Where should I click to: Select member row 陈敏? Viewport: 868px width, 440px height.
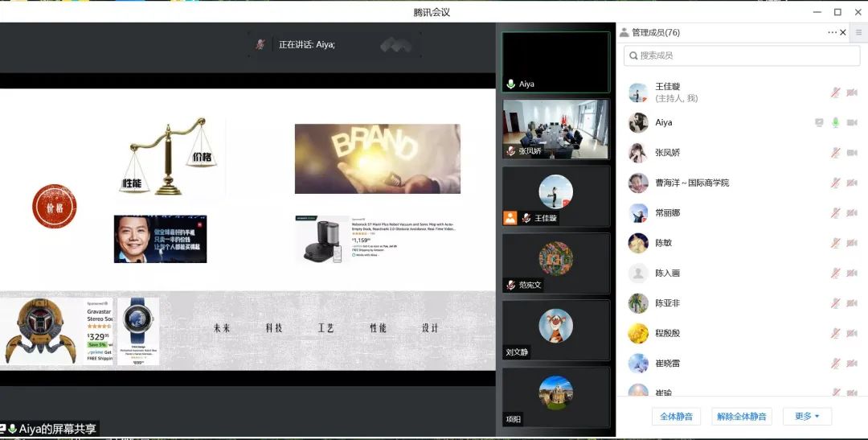click(742, 243)
